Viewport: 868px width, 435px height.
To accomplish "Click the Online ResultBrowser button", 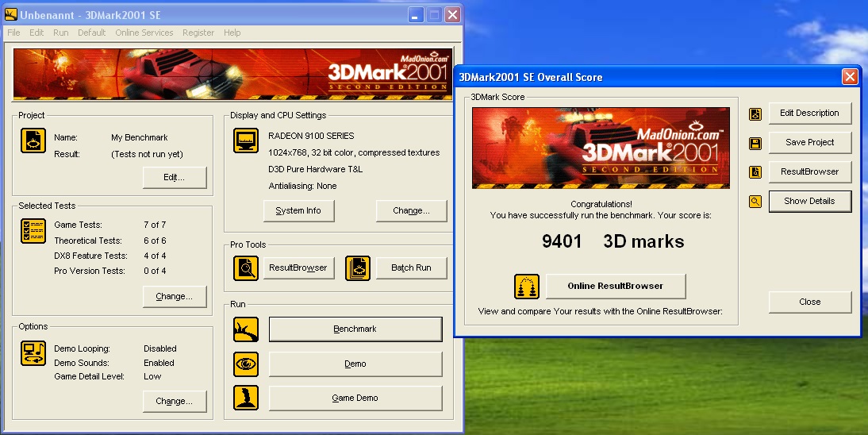I will point(616,286).
